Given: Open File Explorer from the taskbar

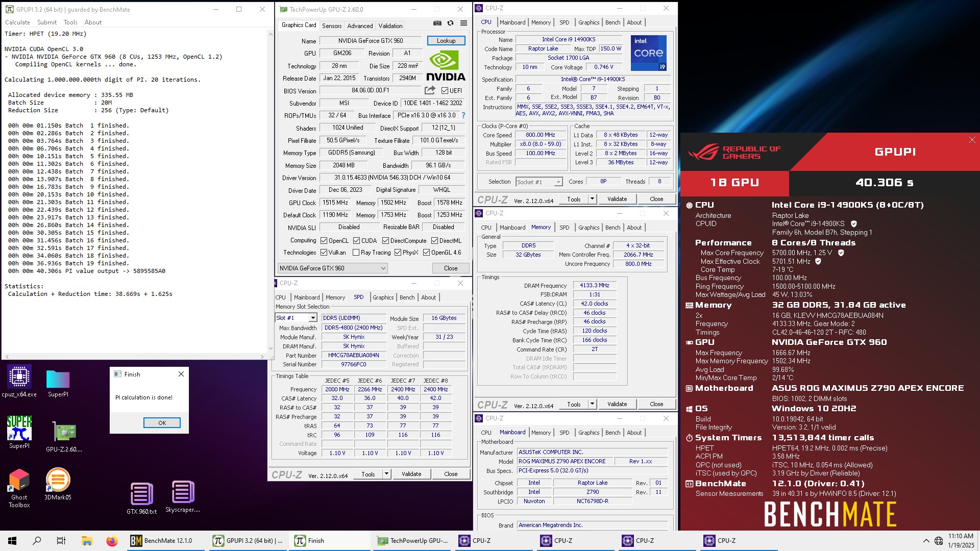Looking at the screenshot, I should pos(87,541).
